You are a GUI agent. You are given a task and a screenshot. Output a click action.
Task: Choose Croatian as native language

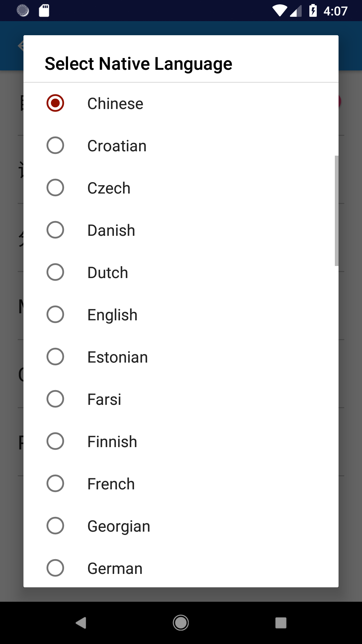[181, 146]
